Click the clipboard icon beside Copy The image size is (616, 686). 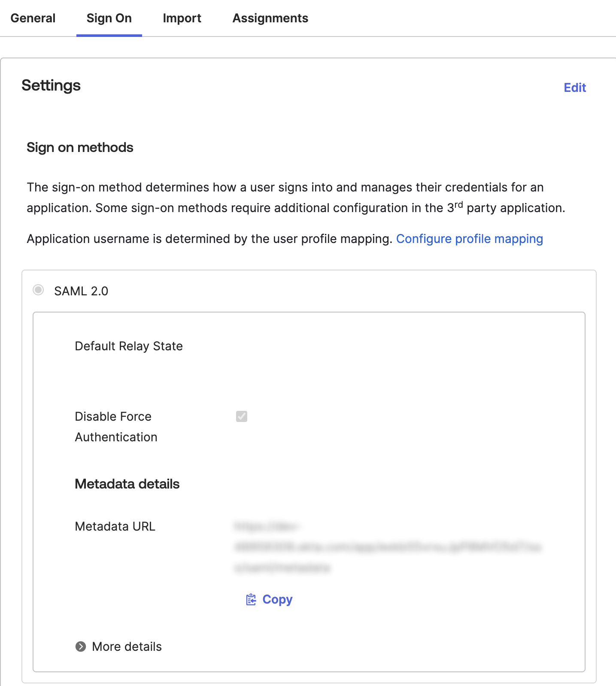tap(251, 599)
